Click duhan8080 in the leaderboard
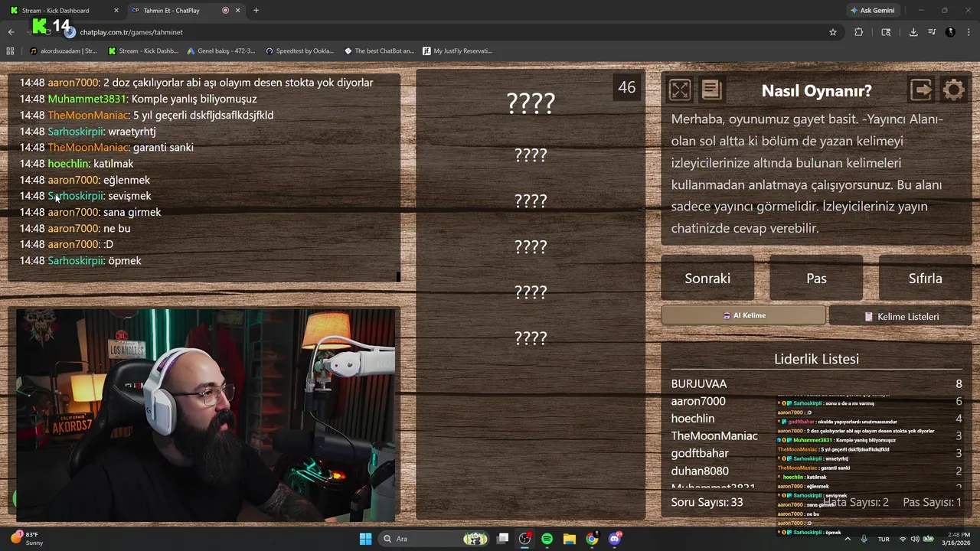The height and width of the screenshot is (551, 980). (x=700, y=471)
